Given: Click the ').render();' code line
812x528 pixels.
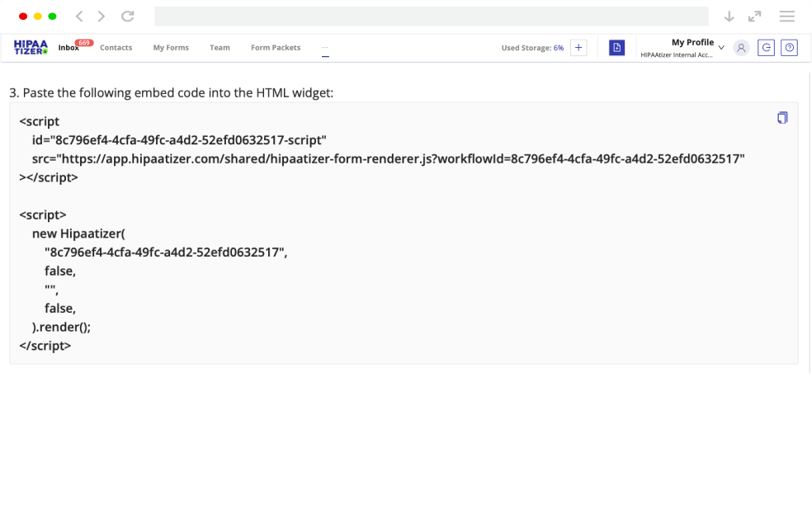Looking at the screenshot, I should pos(61,328).
